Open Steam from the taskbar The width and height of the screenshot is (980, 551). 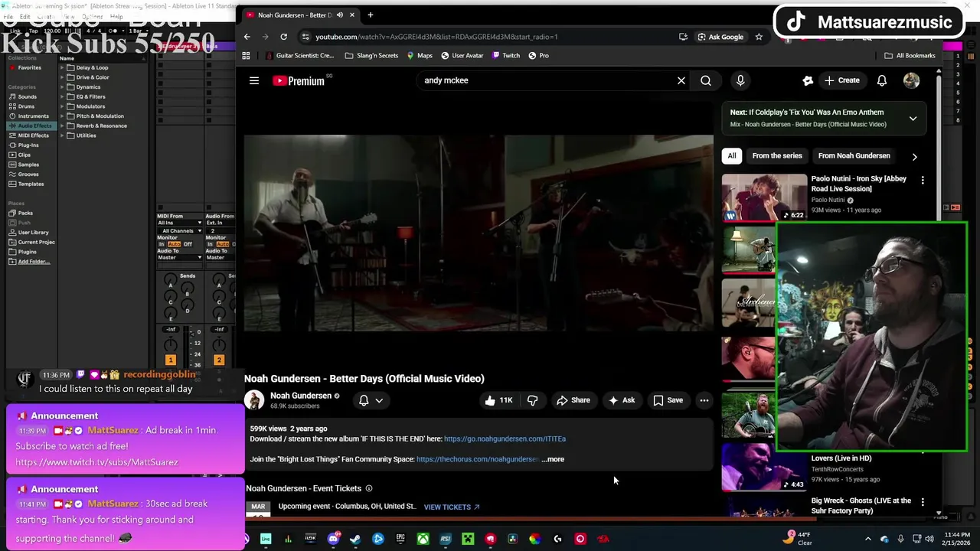pyautogui.click(x=355, y=539)
